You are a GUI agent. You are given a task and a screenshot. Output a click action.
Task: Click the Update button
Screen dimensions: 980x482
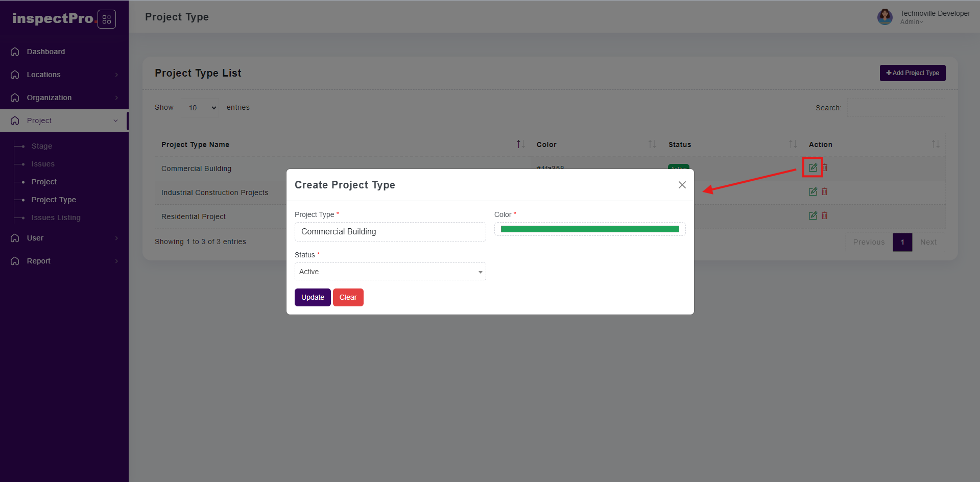pyautogui.click(x=313, y=297)
